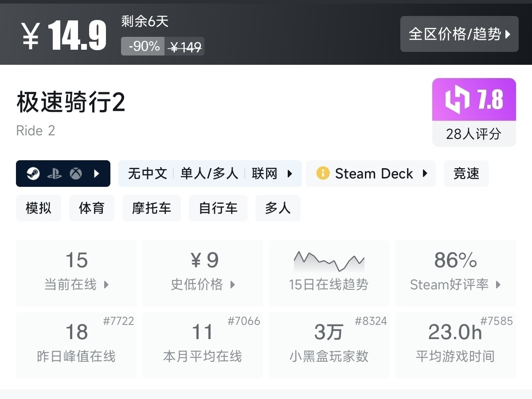Image resolution: width=532 pixels, height=399 pixels.
Task: Click the PlayStation platform icon
Action: pyautogui.click(x=55, y=174)
